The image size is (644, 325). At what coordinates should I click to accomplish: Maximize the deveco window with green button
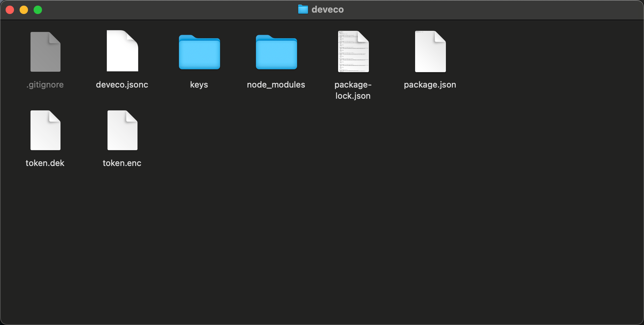pos(38,10)
